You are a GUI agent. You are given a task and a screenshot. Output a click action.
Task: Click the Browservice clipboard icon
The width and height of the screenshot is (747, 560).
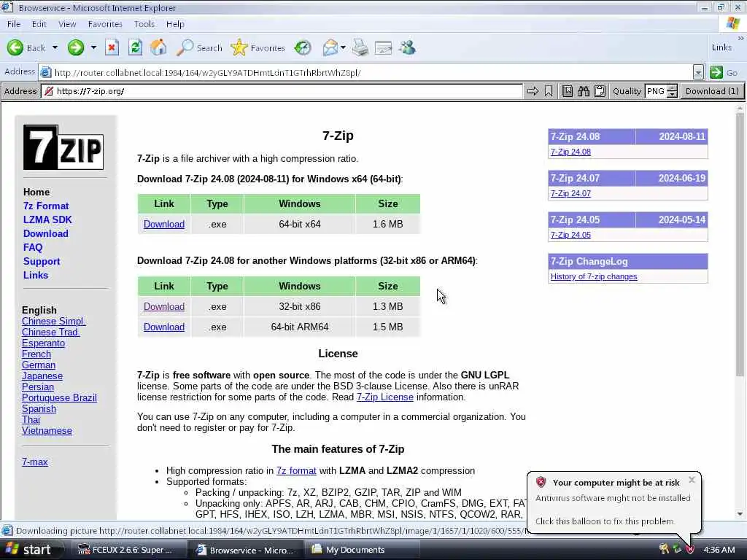point(600,91)
